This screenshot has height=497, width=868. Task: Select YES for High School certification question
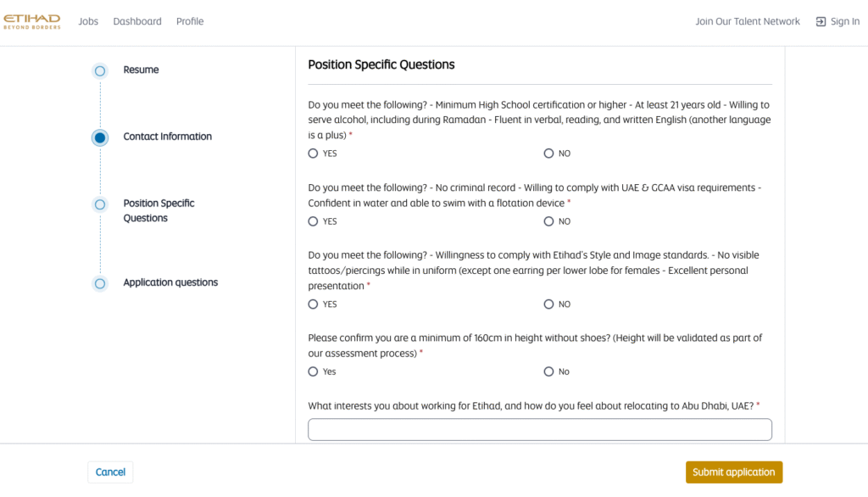point(314,154)
